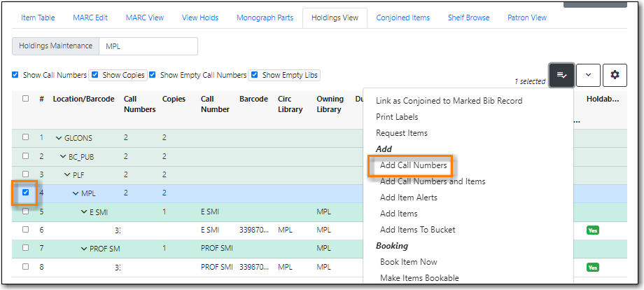Image resolution: width=644 pixels, height=290 pixels.
Task: Choose Add Call Numbers and Items
Action: point(433,181)
